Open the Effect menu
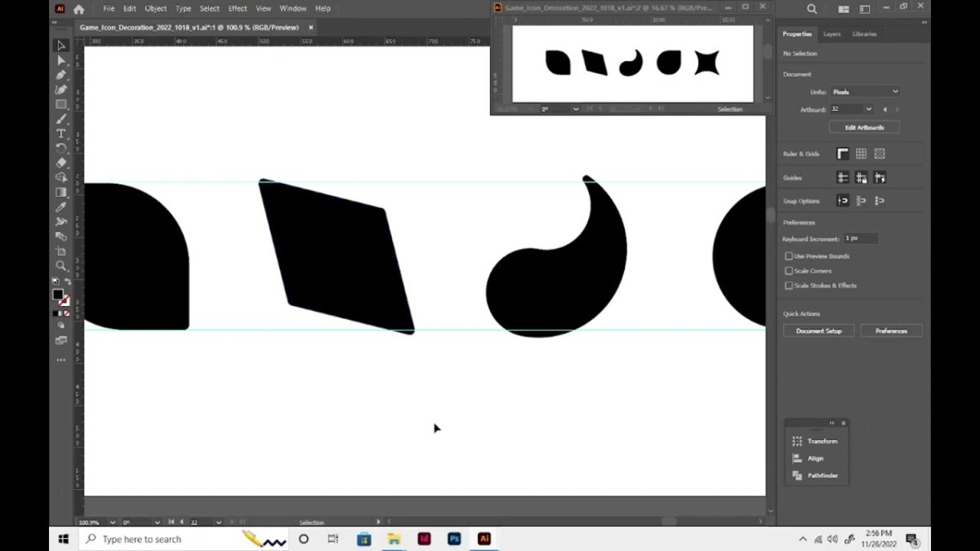This screenshot has height=551, width=980. 238,8
